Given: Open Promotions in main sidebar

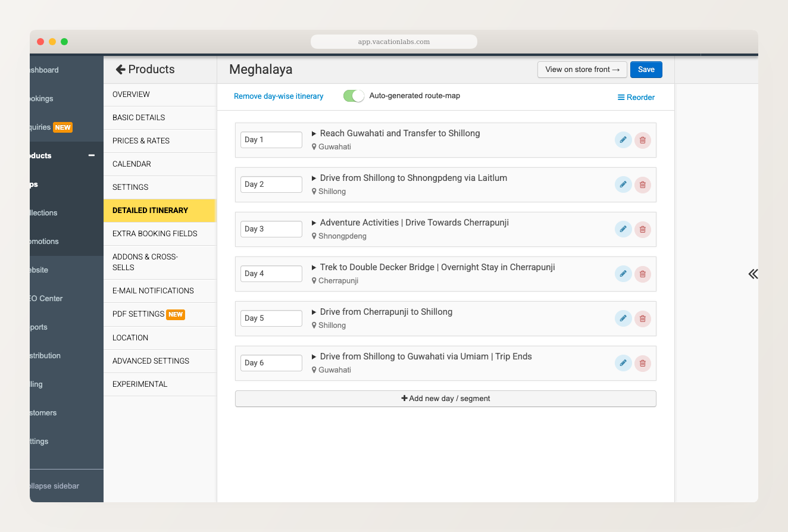Looking at the screenshot, I should 67,242.
